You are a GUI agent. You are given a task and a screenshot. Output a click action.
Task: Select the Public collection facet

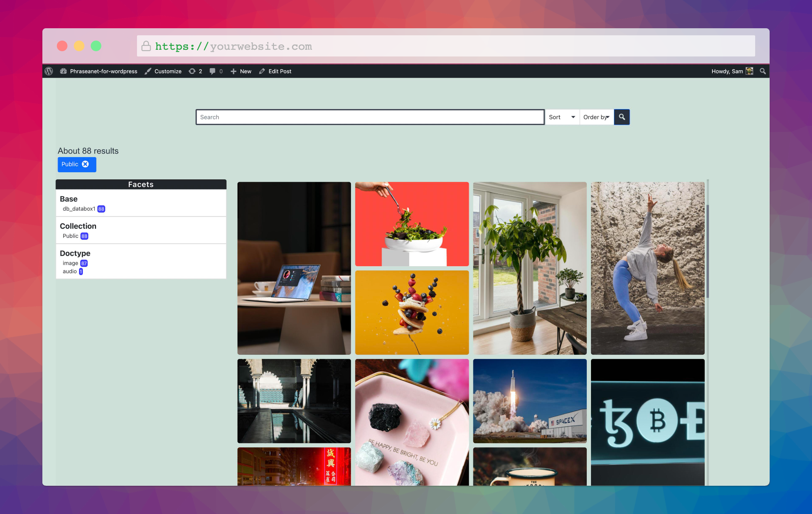[x=76, y=236]
